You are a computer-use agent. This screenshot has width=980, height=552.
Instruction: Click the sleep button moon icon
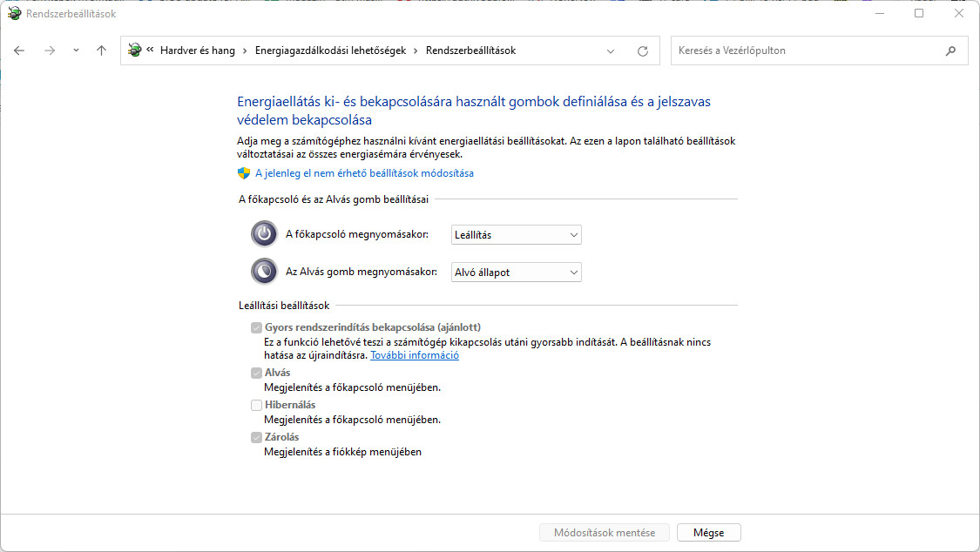(264, 272)
